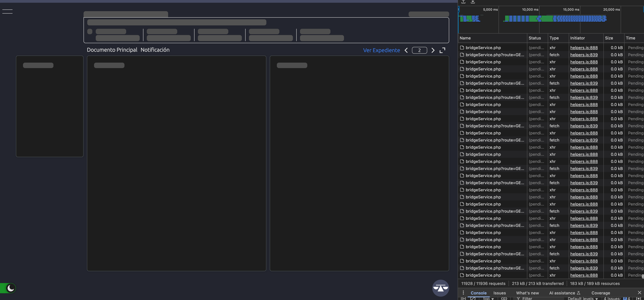
Task: Go to next page with right chevron
Action: [x=433, y=51]
